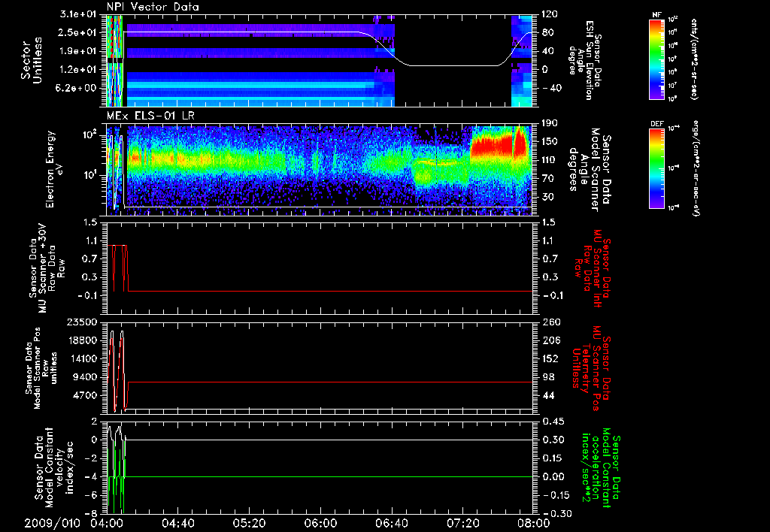Click inside the NPI Vector Data spectrogram

point(319,61)
